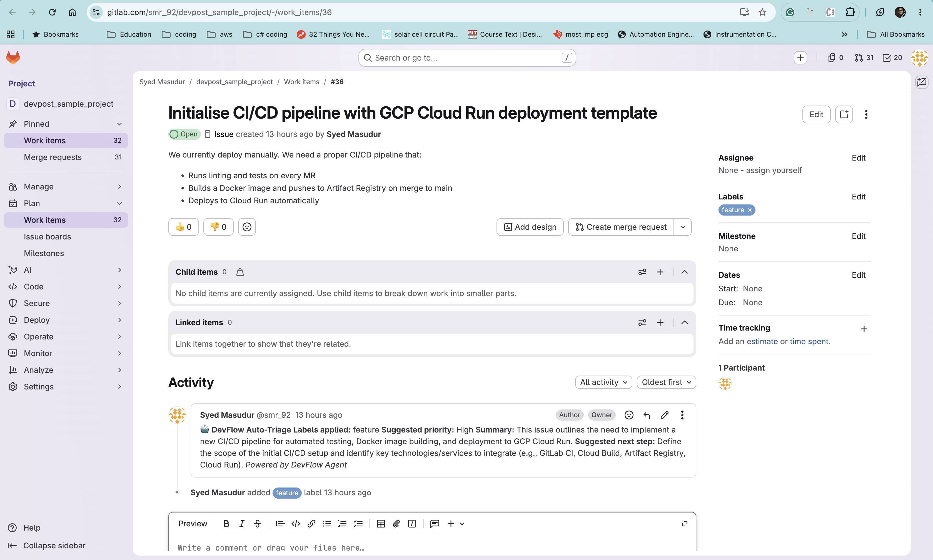Edit the Milestone field
This screenshot has width=933, height=560.
858,236
